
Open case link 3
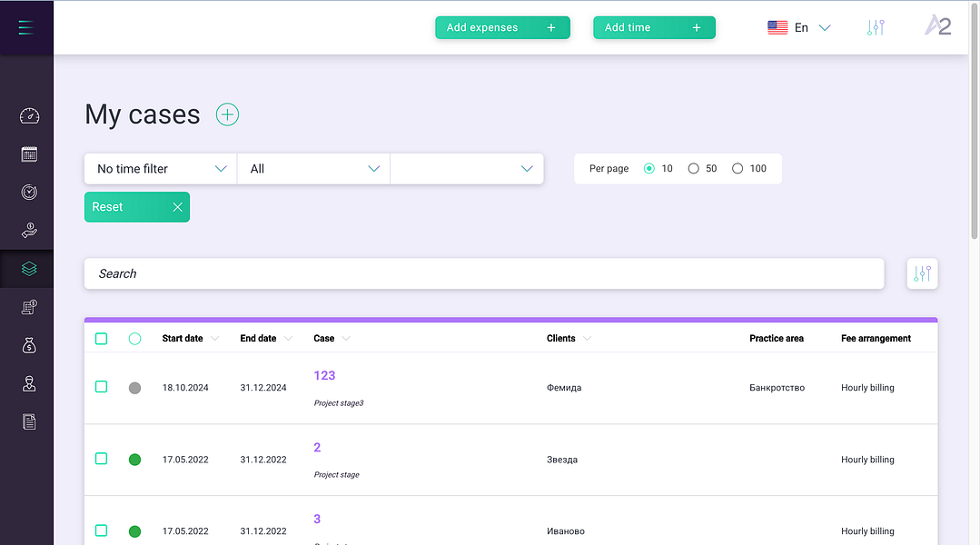click(x=318, y=520)
